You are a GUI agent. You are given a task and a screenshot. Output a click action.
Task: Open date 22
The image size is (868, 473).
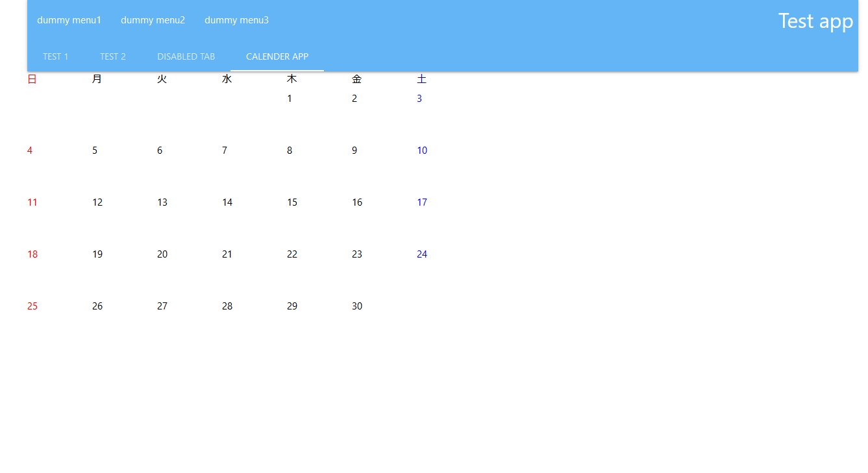coord(292,254)
